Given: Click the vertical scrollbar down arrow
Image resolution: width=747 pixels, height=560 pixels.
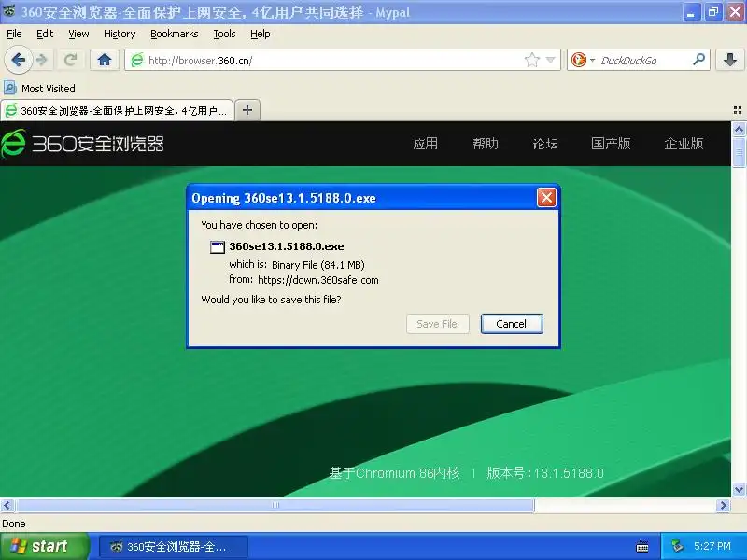Looking at the screenshot, I should tap(739, 489).
